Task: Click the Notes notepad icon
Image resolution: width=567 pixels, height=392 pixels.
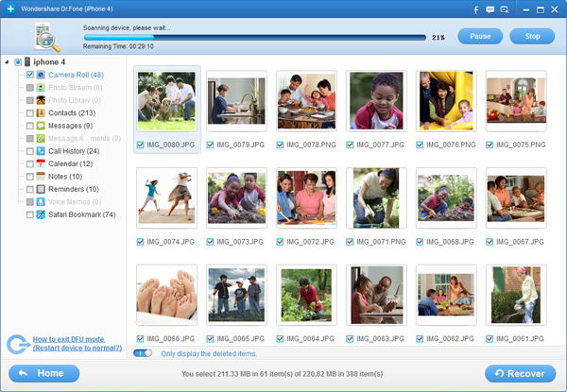Action: (x=42, y=177)
